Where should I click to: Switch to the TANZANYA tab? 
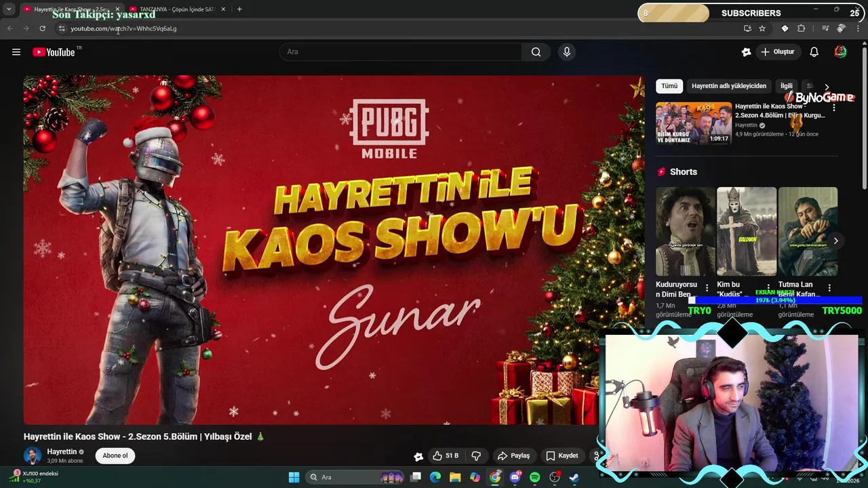coord(176,9)
